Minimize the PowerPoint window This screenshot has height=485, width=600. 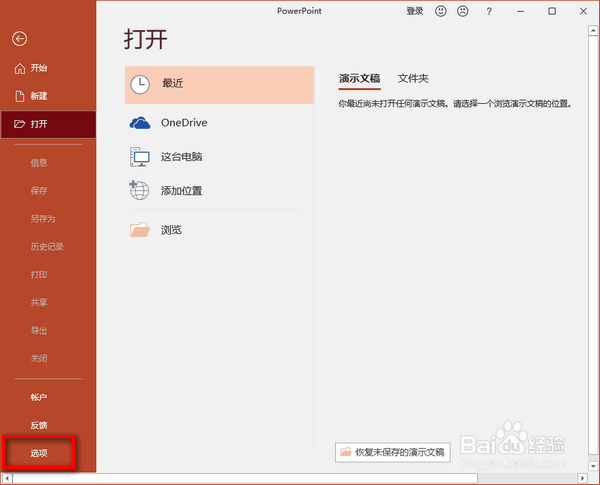click(x=520, y=11)
